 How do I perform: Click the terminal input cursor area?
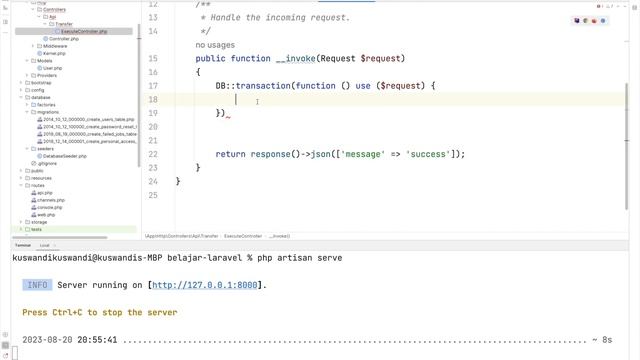[x=15, y=353]
